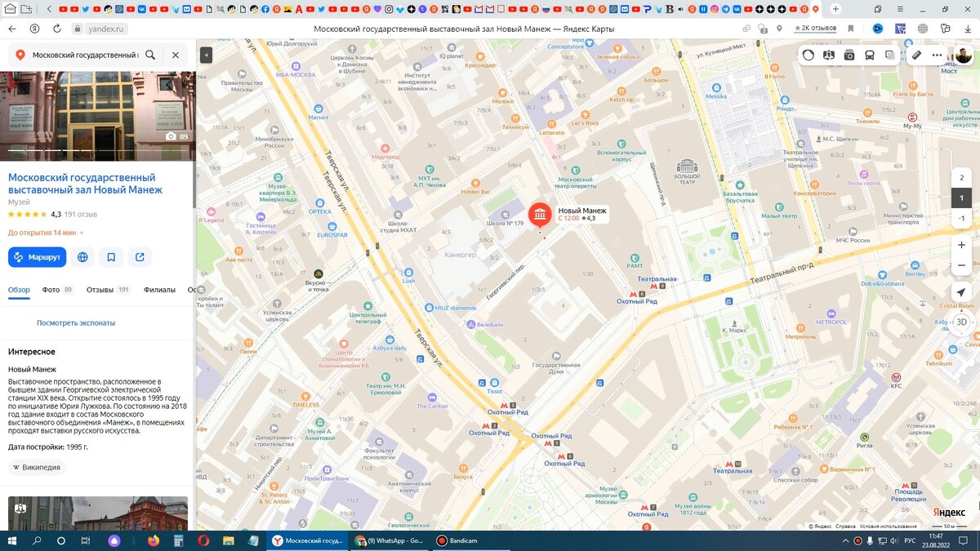The height and width of the screenshot is (551, 980).
Task: Click the '191 отзыв' reviews count
Action: [81, 215]
